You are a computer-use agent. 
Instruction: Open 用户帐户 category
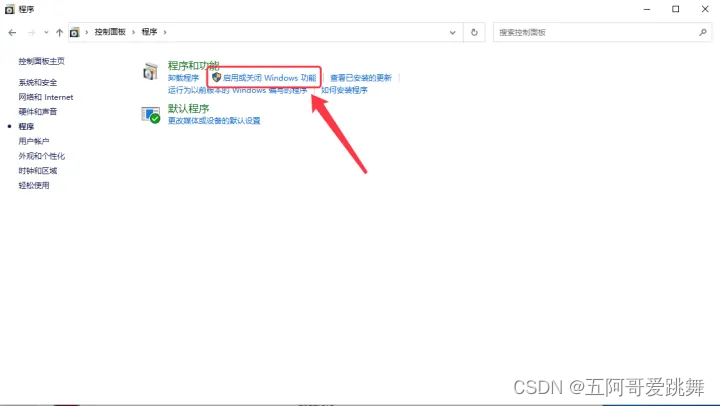pos(34,141)
